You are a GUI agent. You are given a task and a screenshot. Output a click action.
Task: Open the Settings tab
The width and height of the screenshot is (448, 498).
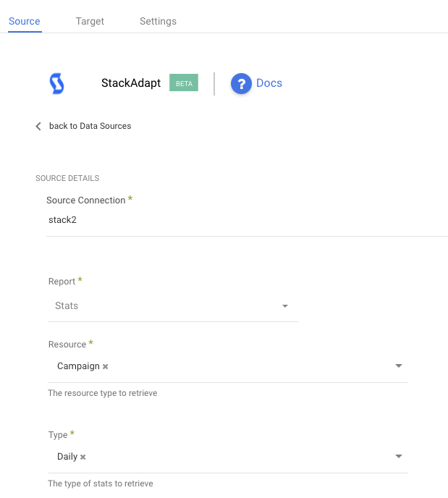tap(158, 21)
